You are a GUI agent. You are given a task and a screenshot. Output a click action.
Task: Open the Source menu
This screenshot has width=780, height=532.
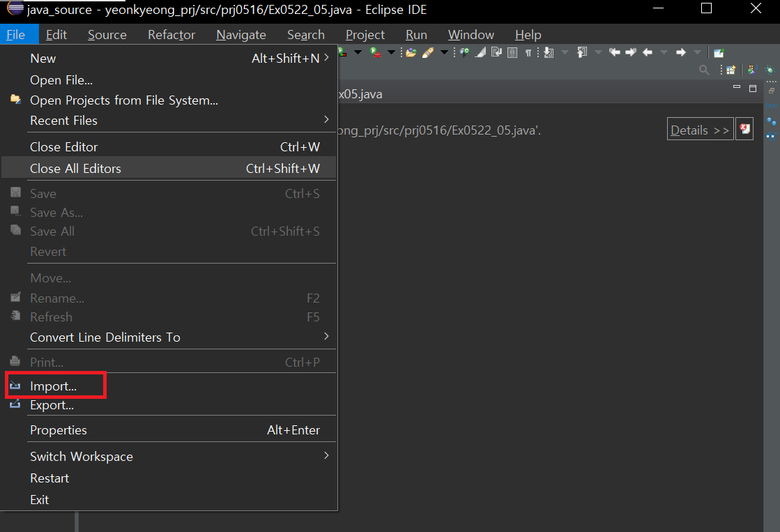[x=107, y=35]
